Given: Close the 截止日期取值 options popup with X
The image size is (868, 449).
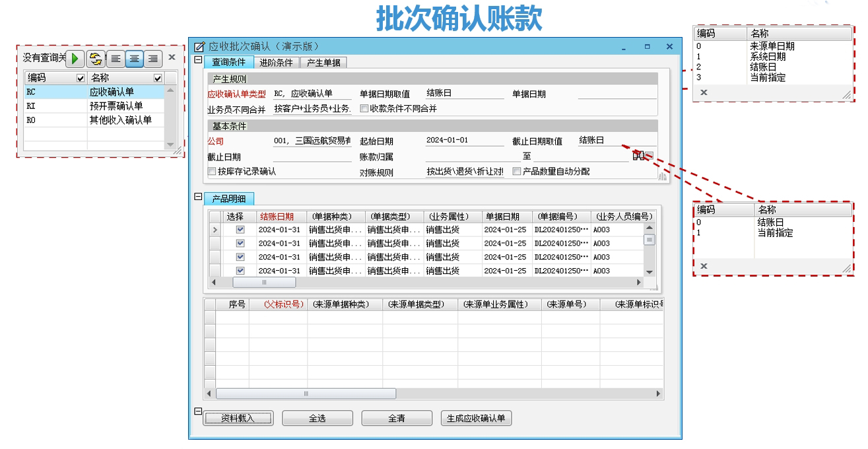Looking at the screenshot, I should [704, 265].
